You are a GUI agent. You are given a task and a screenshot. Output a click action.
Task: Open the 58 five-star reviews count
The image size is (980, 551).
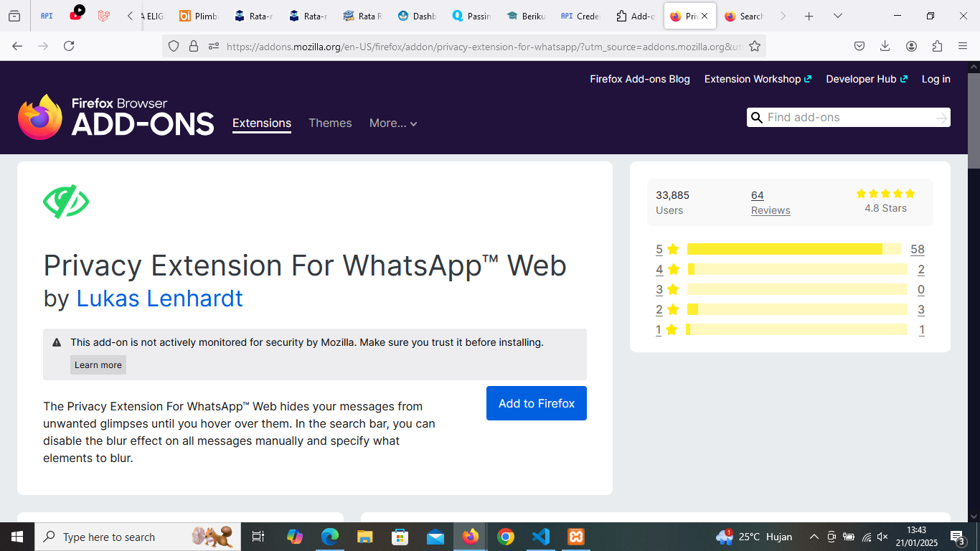tap(917, 249)
